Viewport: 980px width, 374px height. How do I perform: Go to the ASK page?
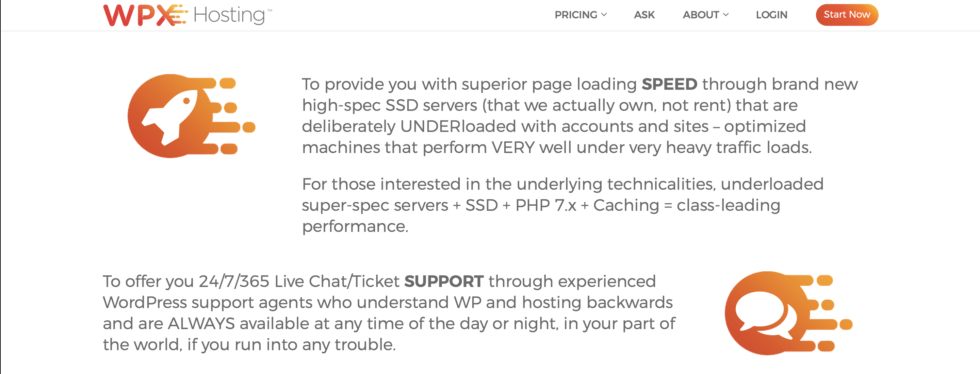point(644,15)
